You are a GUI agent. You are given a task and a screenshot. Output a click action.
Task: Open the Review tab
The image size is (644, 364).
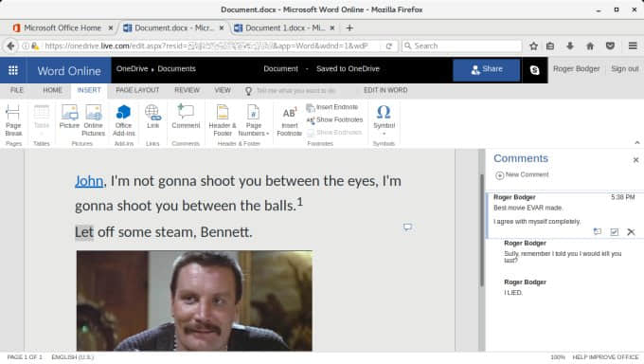[x=187, y=90]
